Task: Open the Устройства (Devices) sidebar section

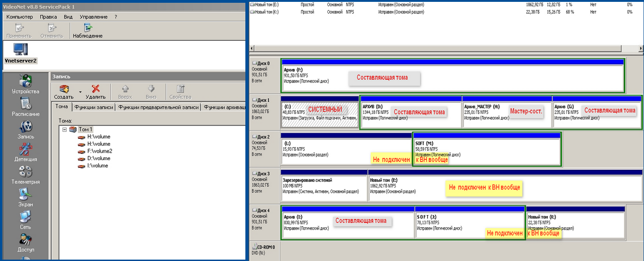Action: point(25,83)
